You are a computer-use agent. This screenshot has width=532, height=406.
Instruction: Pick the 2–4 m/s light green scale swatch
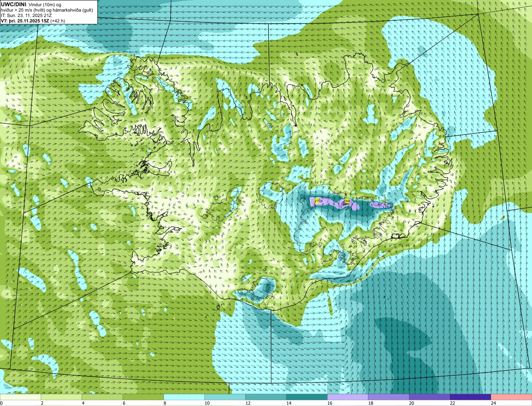point(62,397)
